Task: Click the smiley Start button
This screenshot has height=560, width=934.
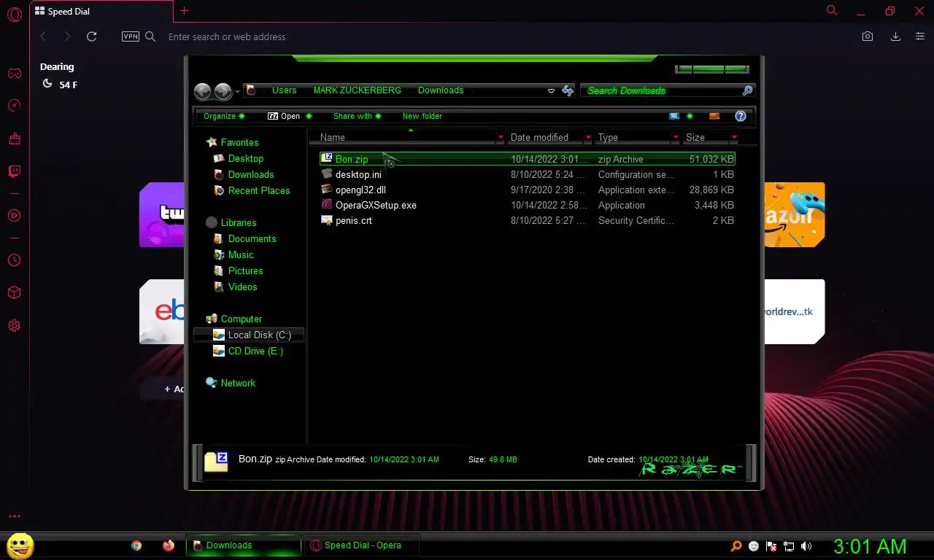Action: tap(20, 545)
